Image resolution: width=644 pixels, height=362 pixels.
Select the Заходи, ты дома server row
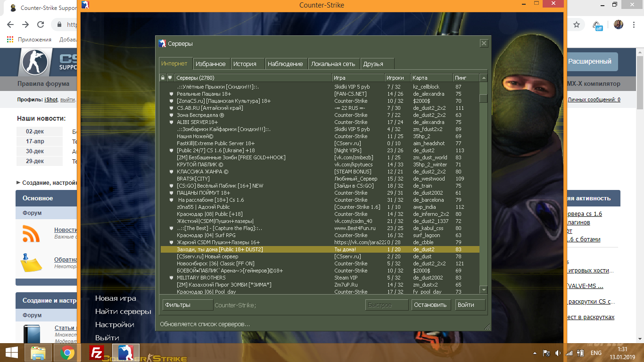coord(320,249)
